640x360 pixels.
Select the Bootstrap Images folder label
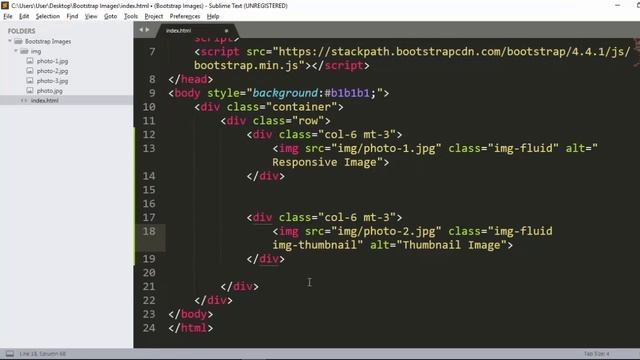click(x=48, y=41)
